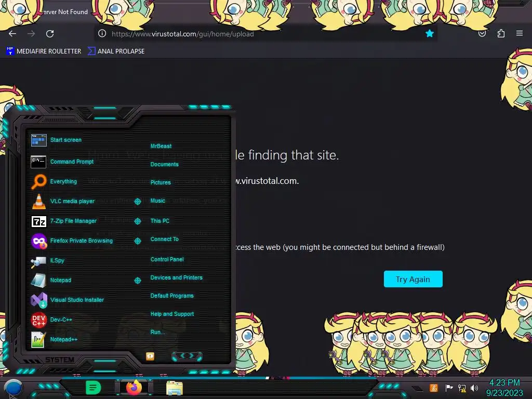Image resolution: width=532 pixels, height=399 pixels.
Task: Open the MEDIAFIRE ROULETTER bookmark
Action: 44,51
